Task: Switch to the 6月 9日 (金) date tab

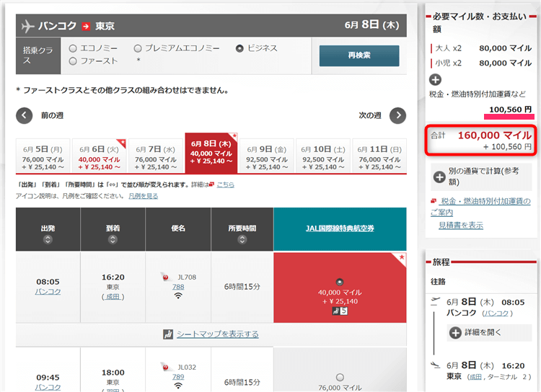Action: 267,154
